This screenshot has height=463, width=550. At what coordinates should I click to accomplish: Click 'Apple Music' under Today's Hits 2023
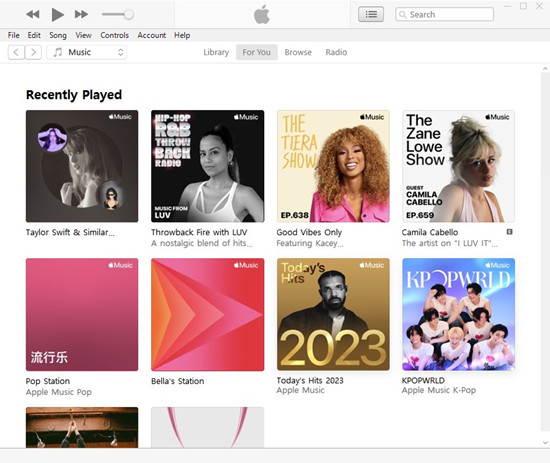(301, 390)
